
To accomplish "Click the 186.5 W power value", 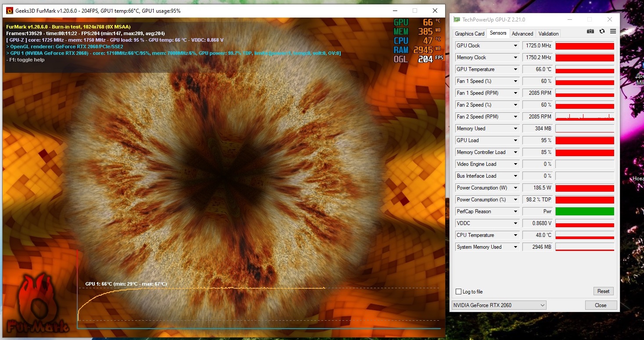I will [537, 188].
